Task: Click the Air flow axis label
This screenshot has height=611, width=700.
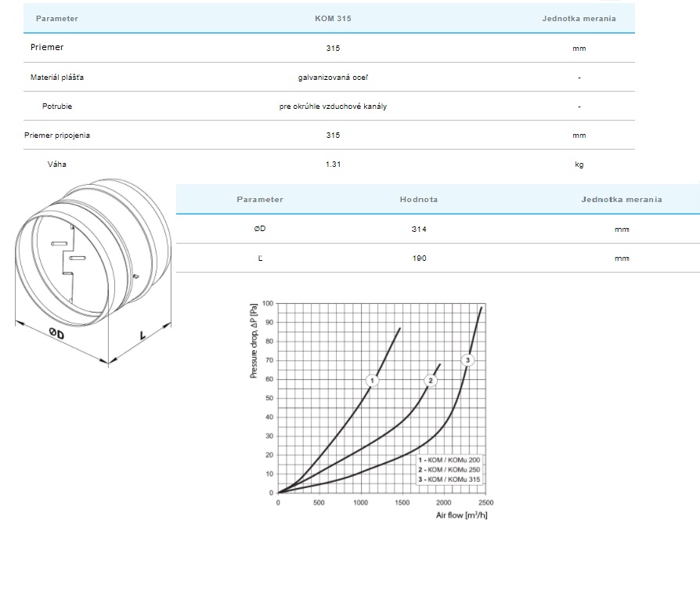Action: click(x=461, y=515)
